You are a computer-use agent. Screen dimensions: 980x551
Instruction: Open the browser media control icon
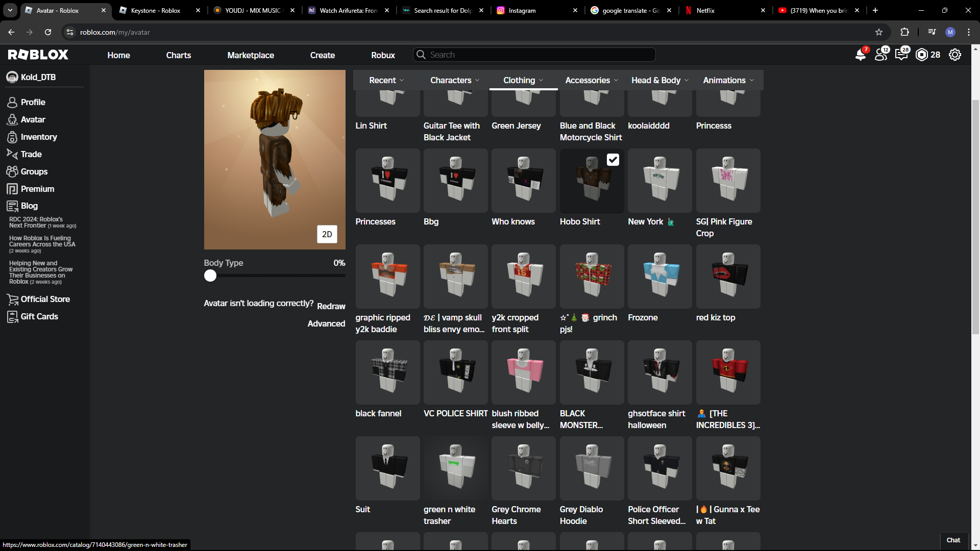click(x=932, y=32)
